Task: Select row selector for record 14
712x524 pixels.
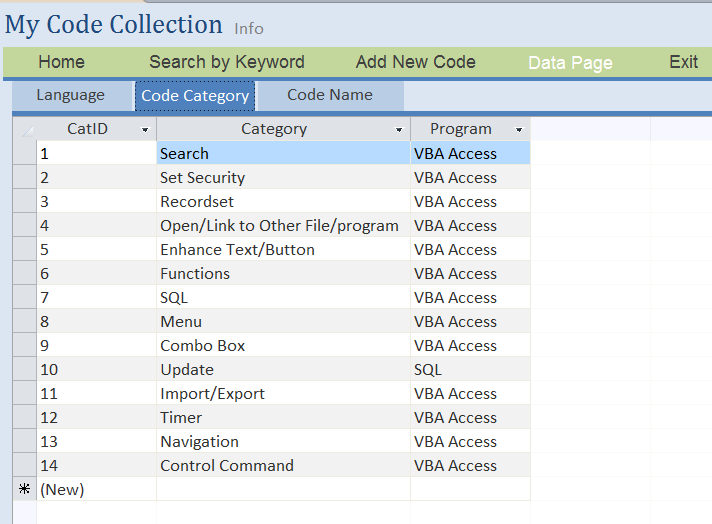Action: pyautogui.click(x=25, y=465)
